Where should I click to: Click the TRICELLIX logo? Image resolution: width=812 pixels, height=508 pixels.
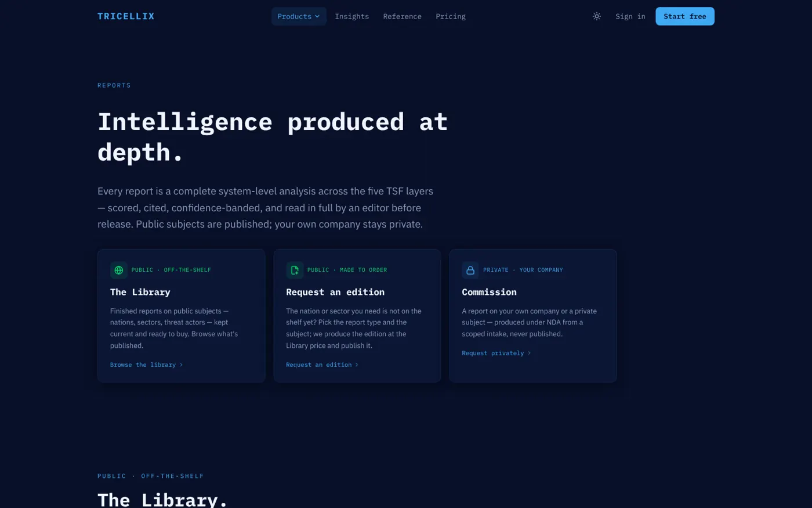click(126, 16)
